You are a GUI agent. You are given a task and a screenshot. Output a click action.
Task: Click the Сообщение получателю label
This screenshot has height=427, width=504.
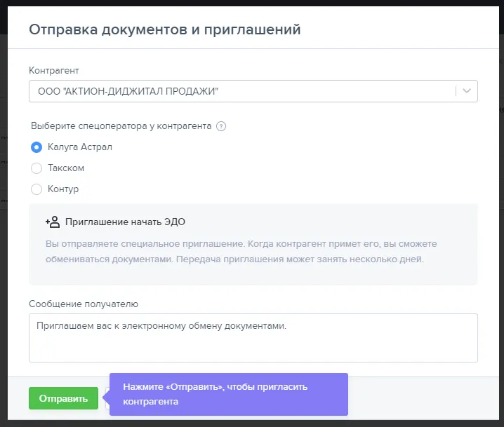84,304
